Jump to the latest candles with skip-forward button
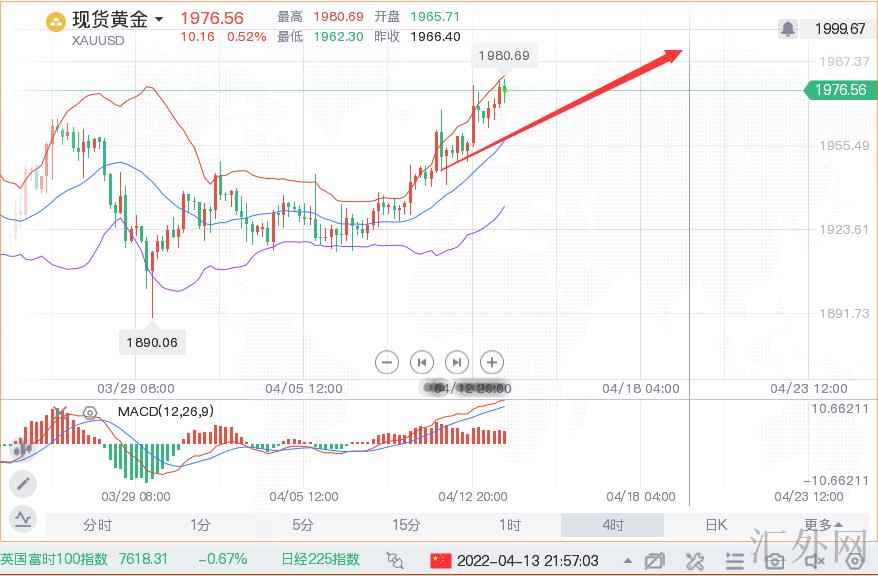This screenshot has height=576, width=878. coord(457,362)
